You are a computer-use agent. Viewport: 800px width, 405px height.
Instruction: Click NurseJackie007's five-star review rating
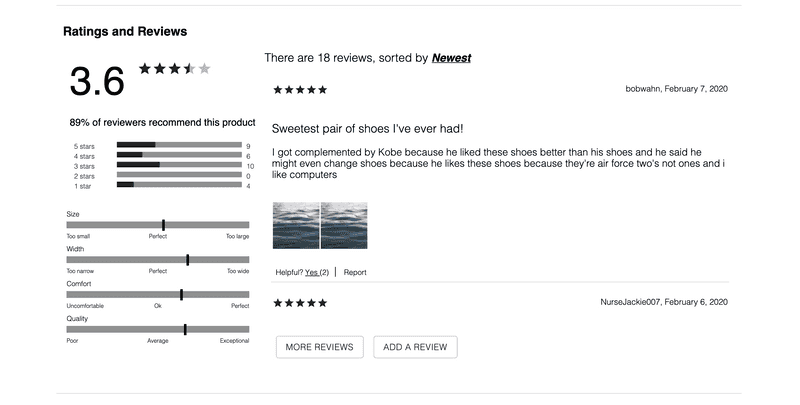tap(300, 303)
